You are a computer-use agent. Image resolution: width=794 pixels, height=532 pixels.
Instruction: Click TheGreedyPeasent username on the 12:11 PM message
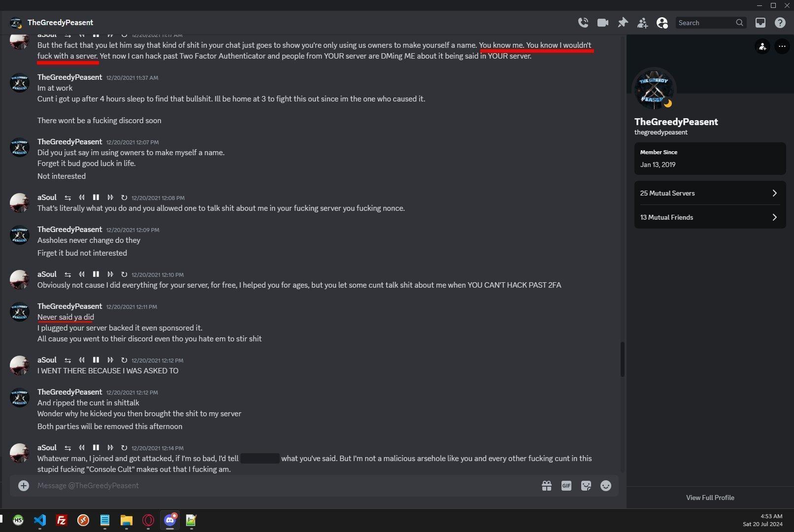click(70, 306)
